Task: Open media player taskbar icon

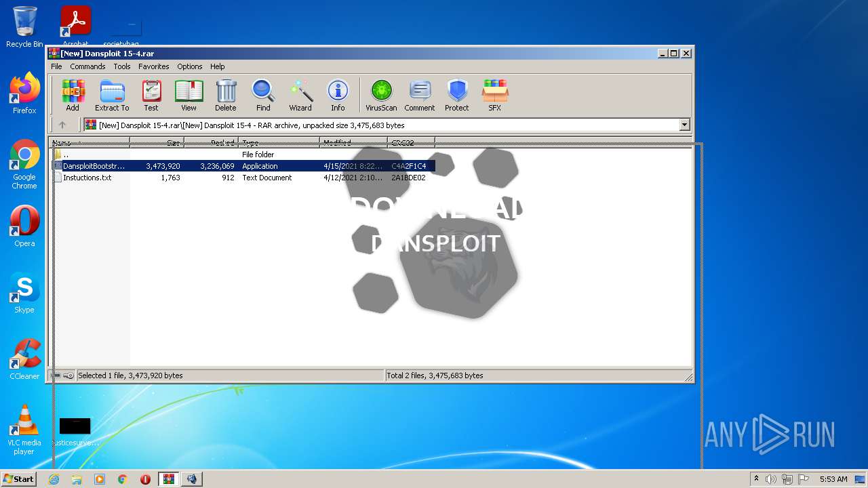Action: click(100, 479)
